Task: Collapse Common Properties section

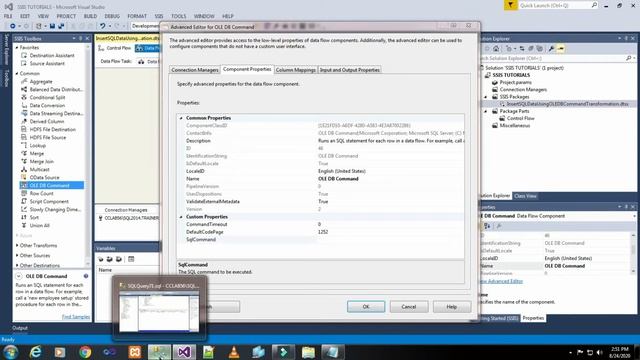Action: 181,118
